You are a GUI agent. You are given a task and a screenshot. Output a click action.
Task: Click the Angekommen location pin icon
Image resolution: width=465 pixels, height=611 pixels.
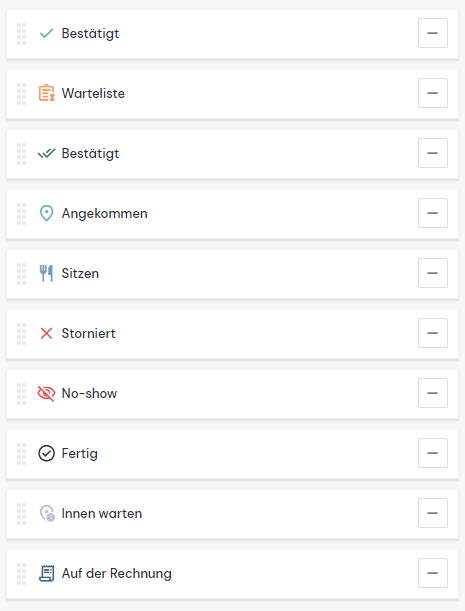point(46,213)
